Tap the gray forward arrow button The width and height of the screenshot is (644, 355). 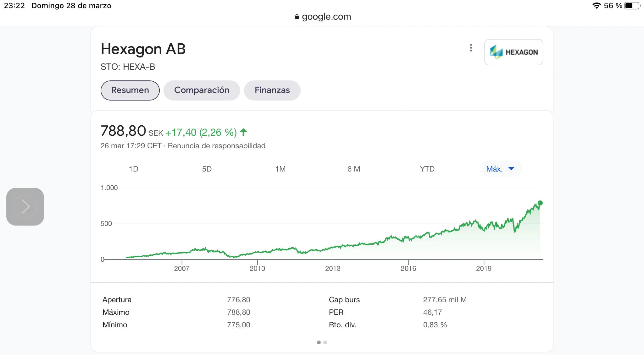pyautogui.click(x=25, y=207)
